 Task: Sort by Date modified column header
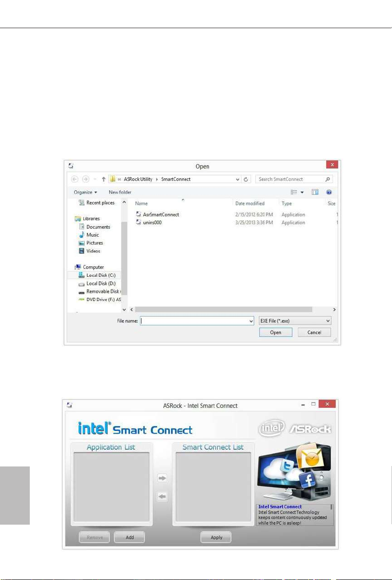click(x=250, y=203)
